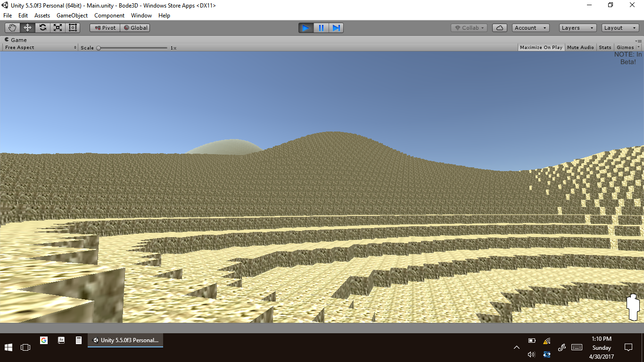Open the GameObject menu
This screenshot has width=644, height=362.
click(x=72, y=16)
